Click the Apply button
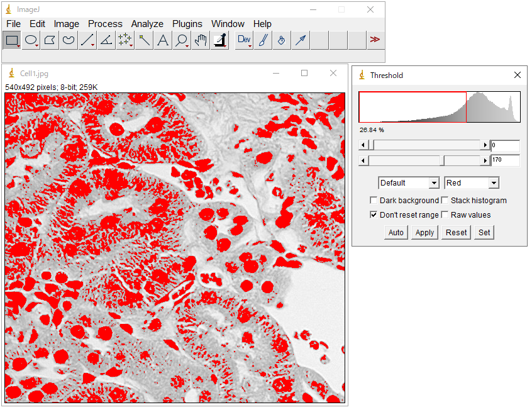This screenshot has height=412, width=532. coord(424,233)
